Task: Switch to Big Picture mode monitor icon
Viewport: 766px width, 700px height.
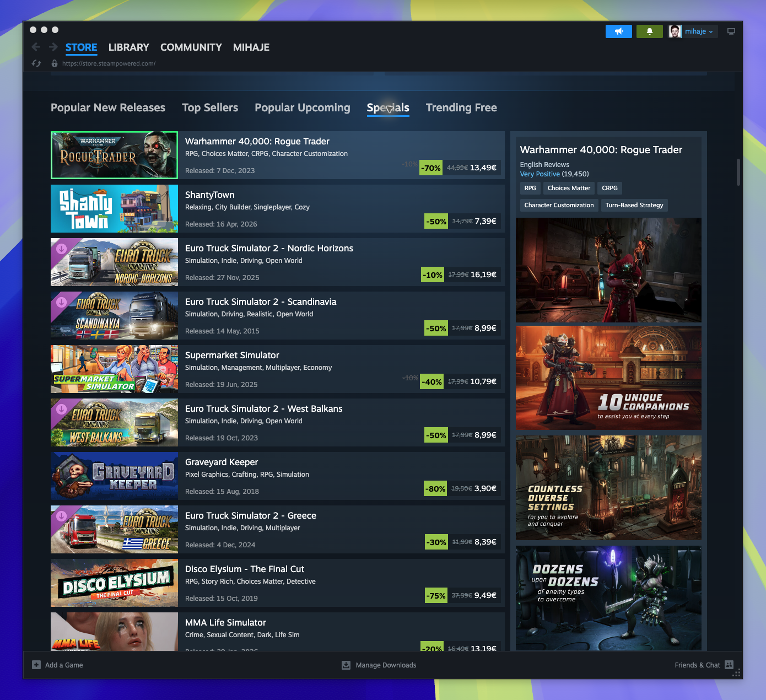Action: [731, 31]
